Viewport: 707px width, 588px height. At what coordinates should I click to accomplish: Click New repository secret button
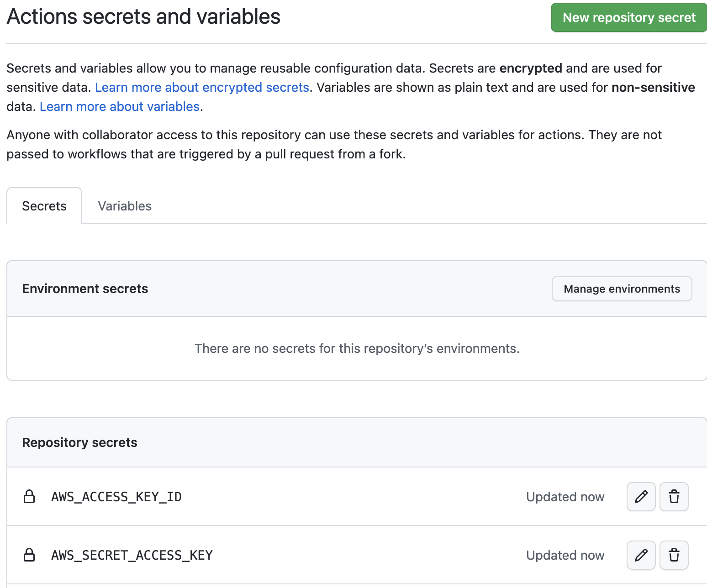(x=628, y=18)
